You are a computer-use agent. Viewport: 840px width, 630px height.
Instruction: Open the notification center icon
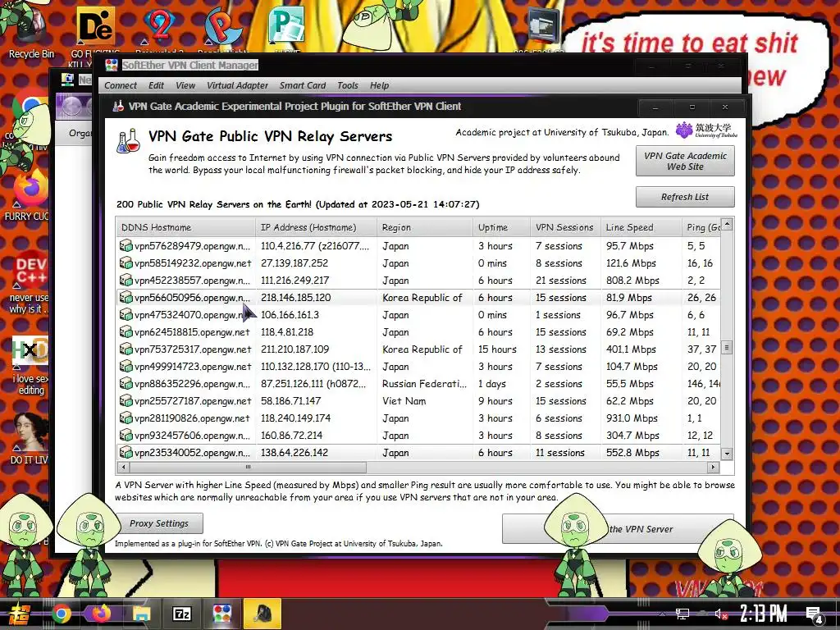pyautogui.click(x=815, y=615)
